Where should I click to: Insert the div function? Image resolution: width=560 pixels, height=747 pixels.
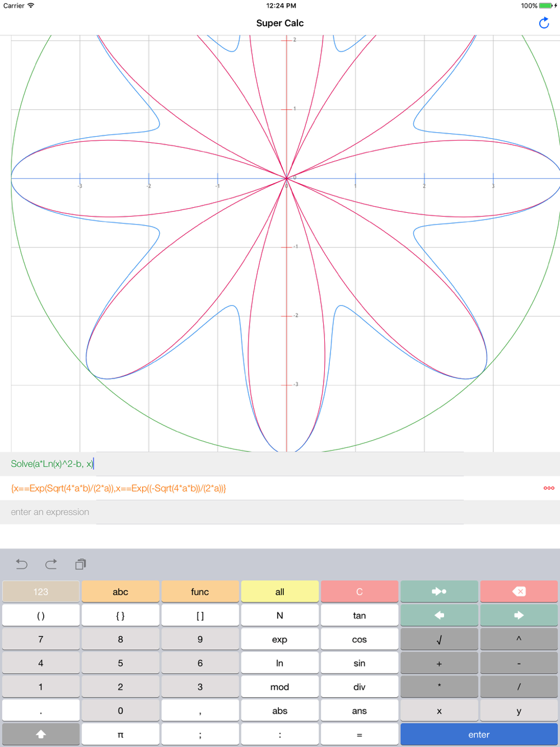[x=360, y=687]
